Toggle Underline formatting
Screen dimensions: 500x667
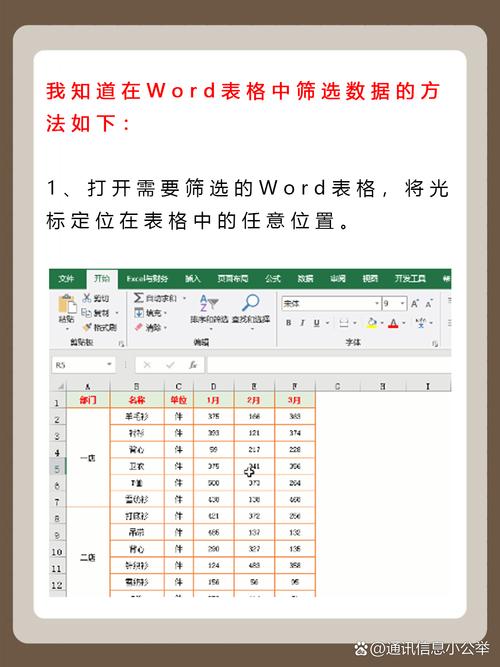point(317,323)
